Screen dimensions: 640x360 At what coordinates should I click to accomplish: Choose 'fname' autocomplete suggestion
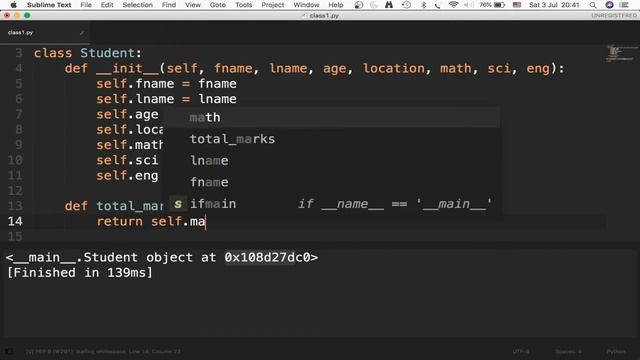(332, 182)
